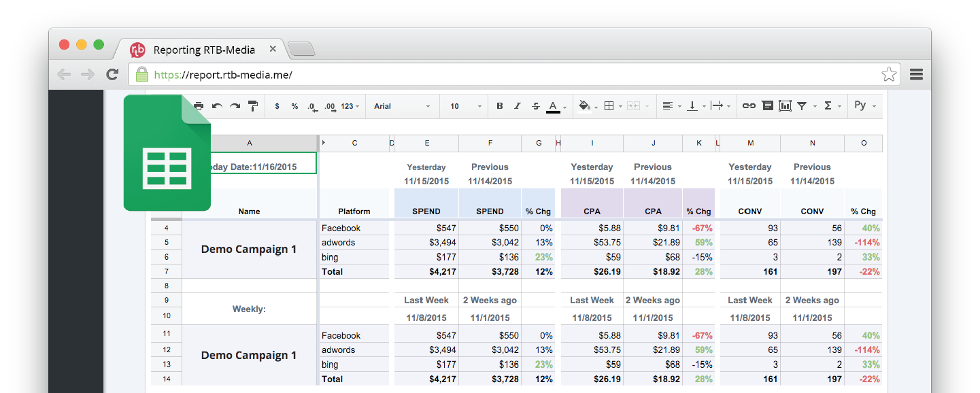Format as currency with dollar sign button
The width and height of the screenshot is (980, 393).
[277, 106]
